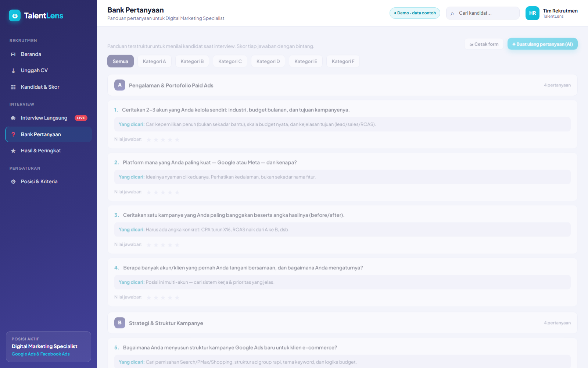Rate question 1 answer with three stars
This screenshot has height=368, width=588.
(x=163, y=139)
